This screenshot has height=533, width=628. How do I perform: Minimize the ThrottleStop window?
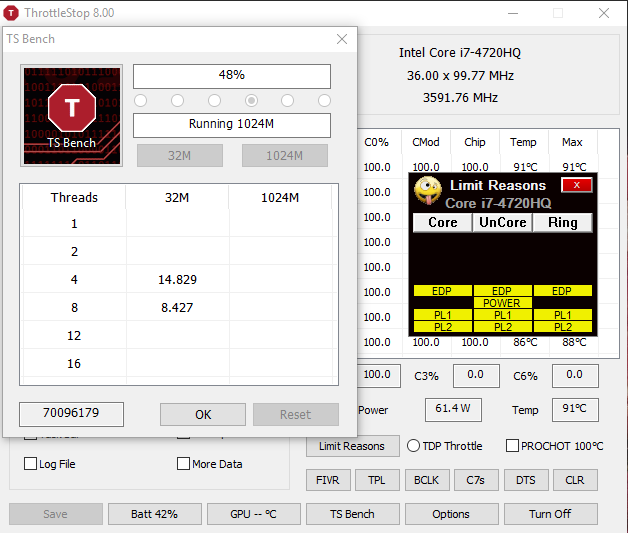[x=513, y=13]
